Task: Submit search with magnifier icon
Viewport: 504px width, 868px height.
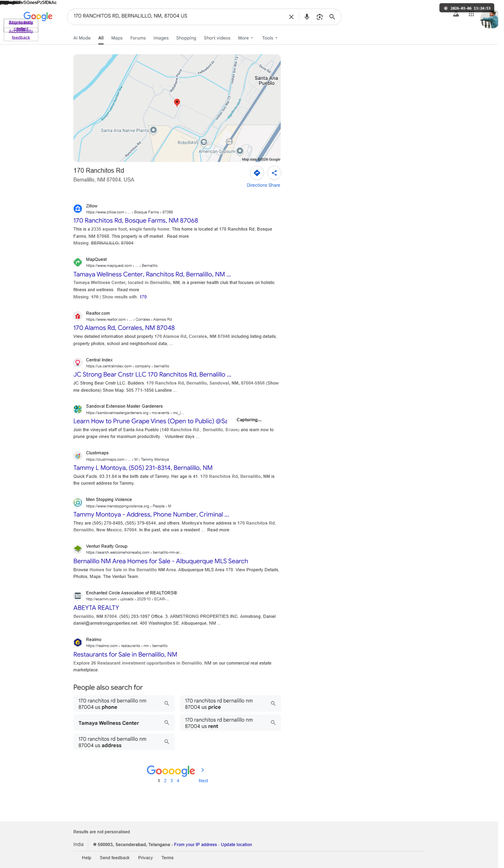Action: tap(332, 17)
